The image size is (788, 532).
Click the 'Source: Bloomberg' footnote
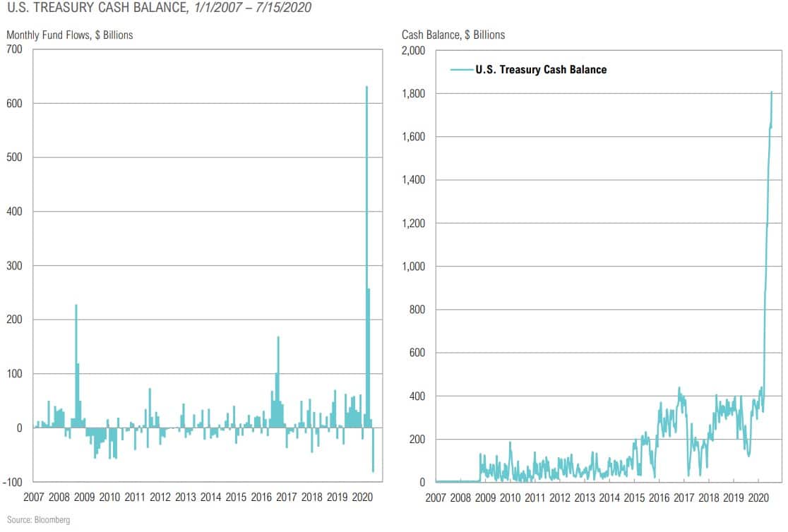tap(39, 520)
